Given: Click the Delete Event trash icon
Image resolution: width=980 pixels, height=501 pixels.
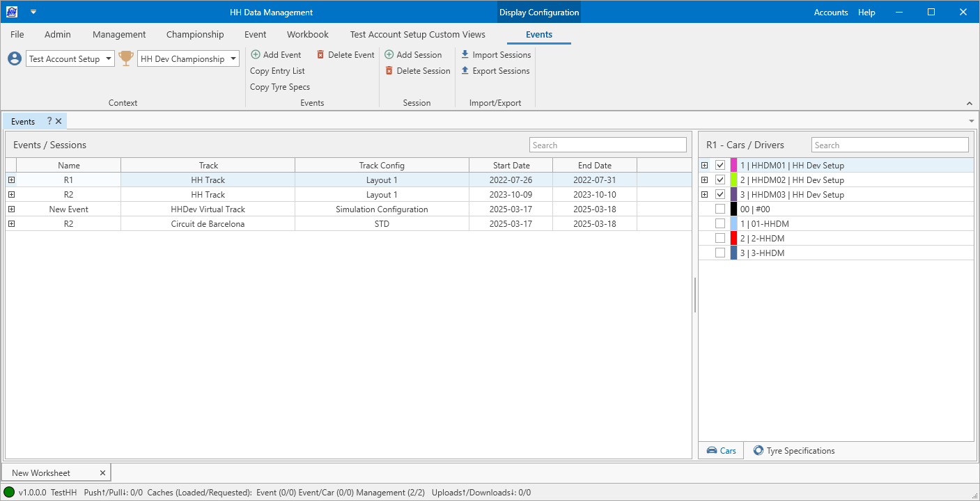Looking at the screenshot, I should coord(320,55).
